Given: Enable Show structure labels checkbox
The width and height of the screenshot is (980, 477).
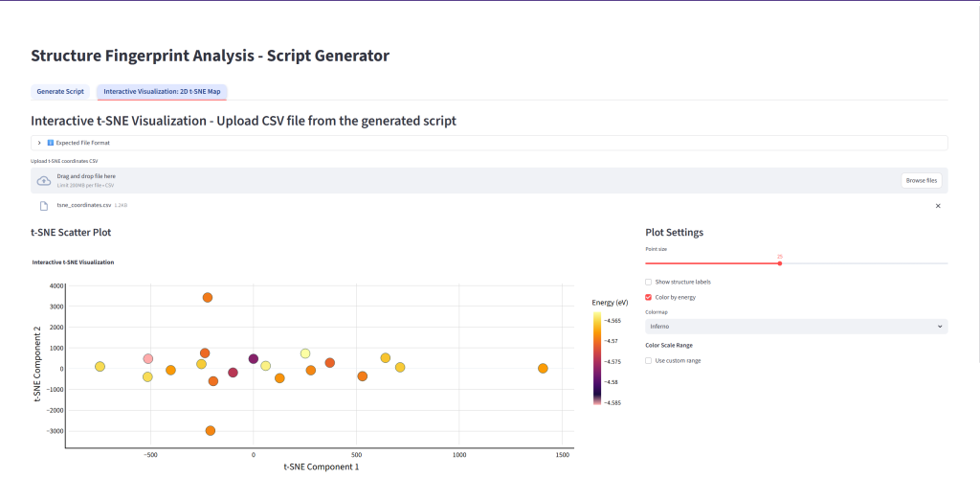Looking at the screenshot, I should [649, 282].
